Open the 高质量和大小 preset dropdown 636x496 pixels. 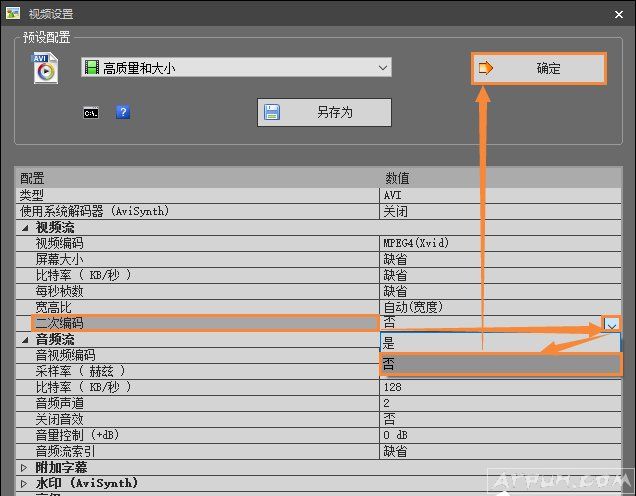[x=236, y=67]
